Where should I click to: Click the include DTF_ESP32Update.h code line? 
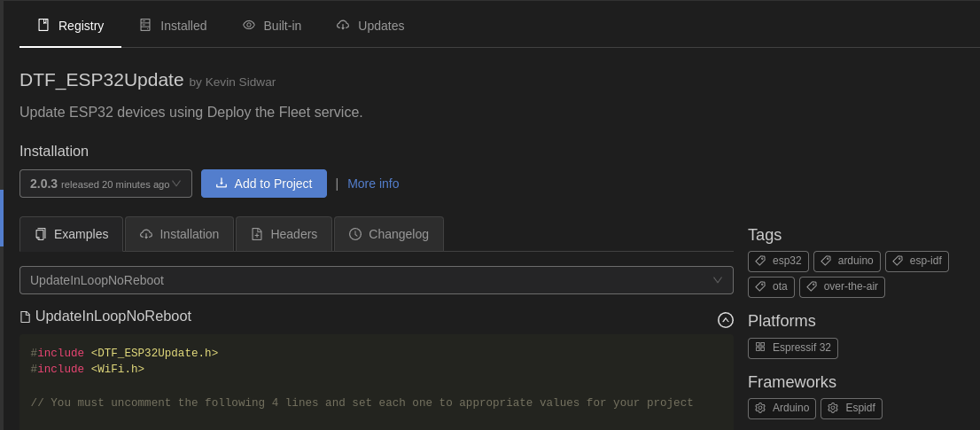click(124, 353)
